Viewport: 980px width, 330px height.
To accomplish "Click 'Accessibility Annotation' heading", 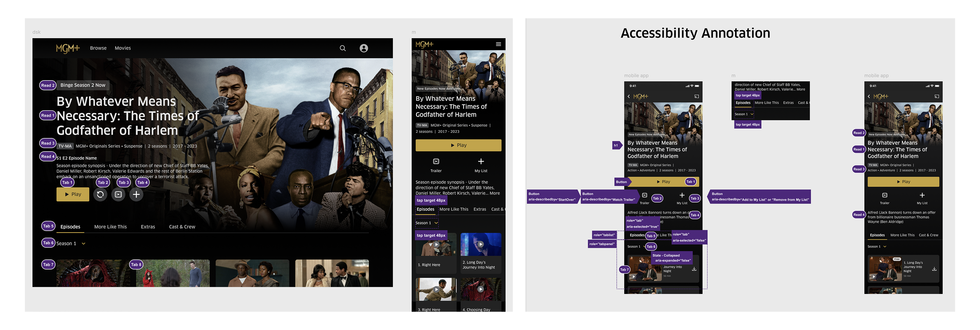I will (695, 33).
